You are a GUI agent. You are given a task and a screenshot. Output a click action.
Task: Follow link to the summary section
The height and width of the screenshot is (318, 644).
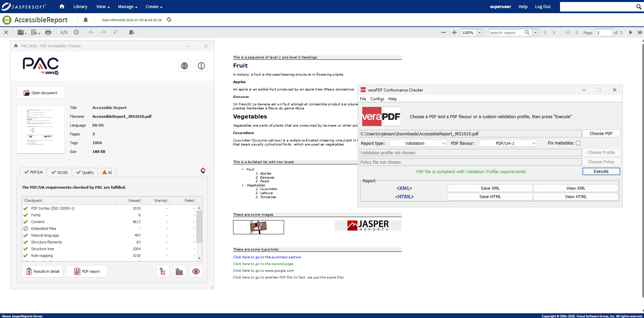[267, 257]
